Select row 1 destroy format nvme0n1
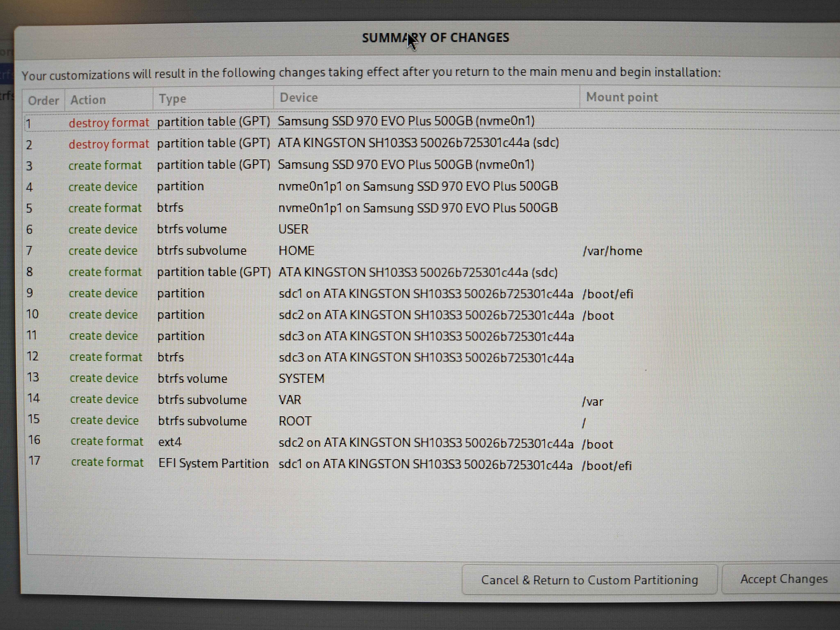Viewport: 840px width, 630px height. (x=406, y=122)
